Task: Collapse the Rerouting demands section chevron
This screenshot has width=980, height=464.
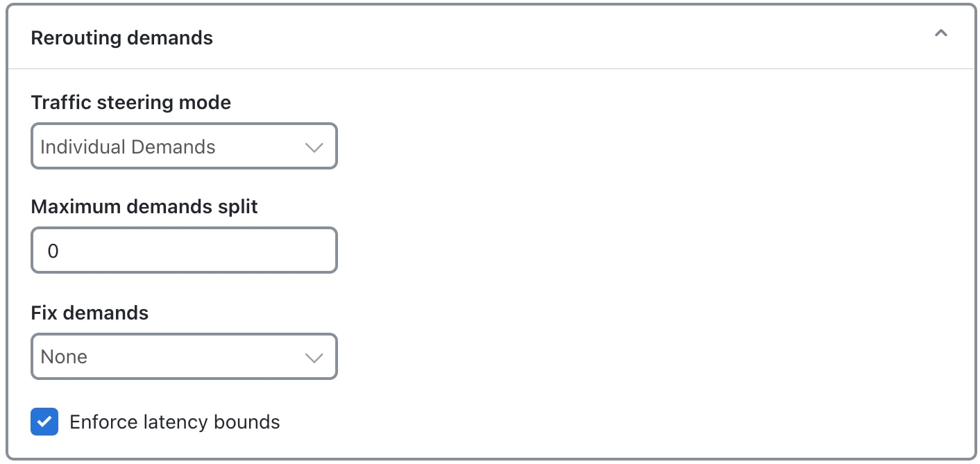Action: (940, 34)
